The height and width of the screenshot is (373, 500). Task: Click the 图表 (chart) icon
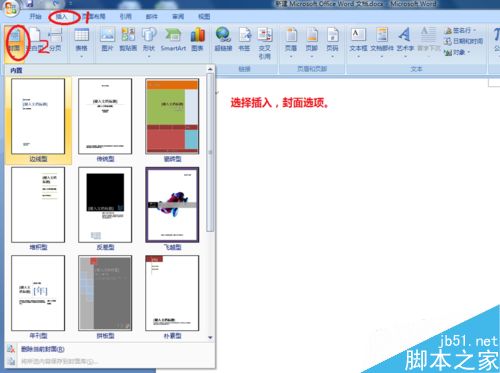coord(197,40)
